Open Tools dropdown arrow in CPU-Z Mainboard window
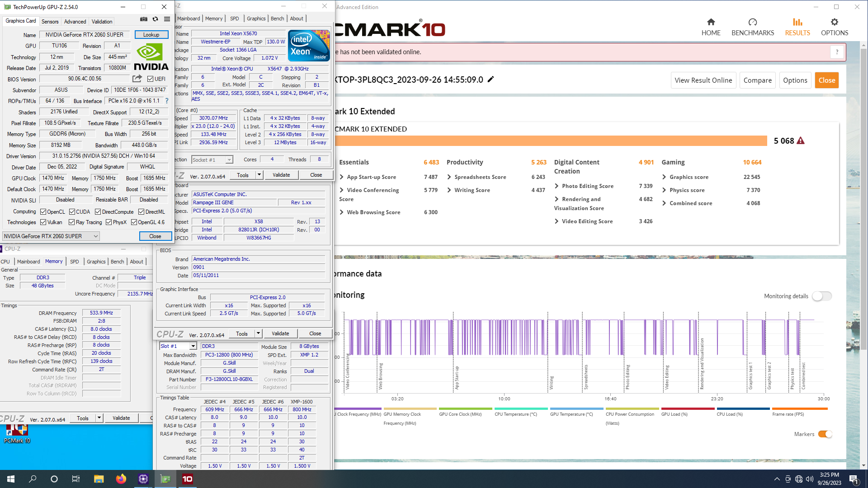The image size is (868, 488). coord(258,333)
